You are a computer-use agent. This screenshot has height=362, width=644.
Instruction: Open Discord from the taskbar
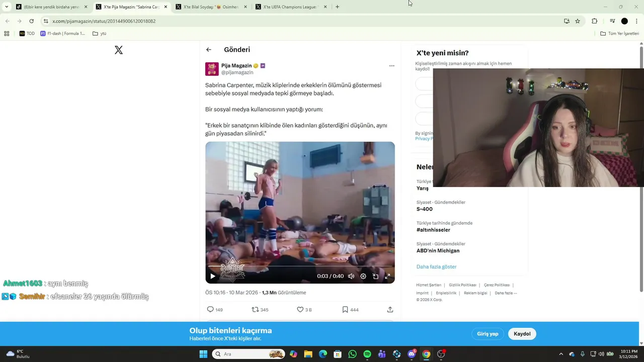point(412,354)
